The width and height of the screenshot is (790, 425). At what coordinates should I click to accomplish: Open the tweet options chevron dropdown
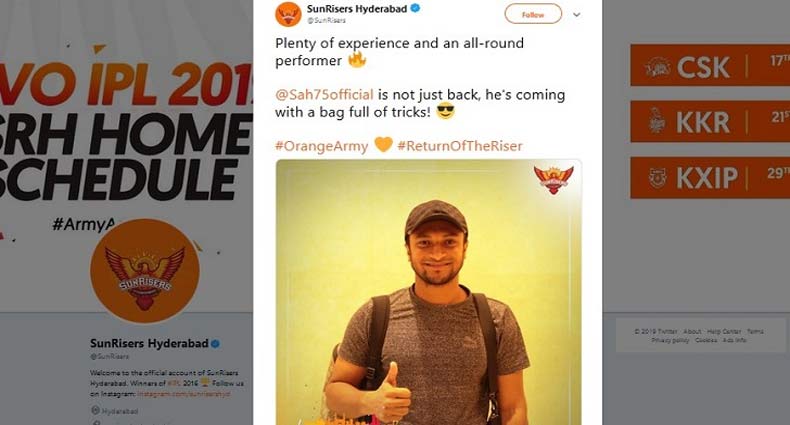coord(576,15)
